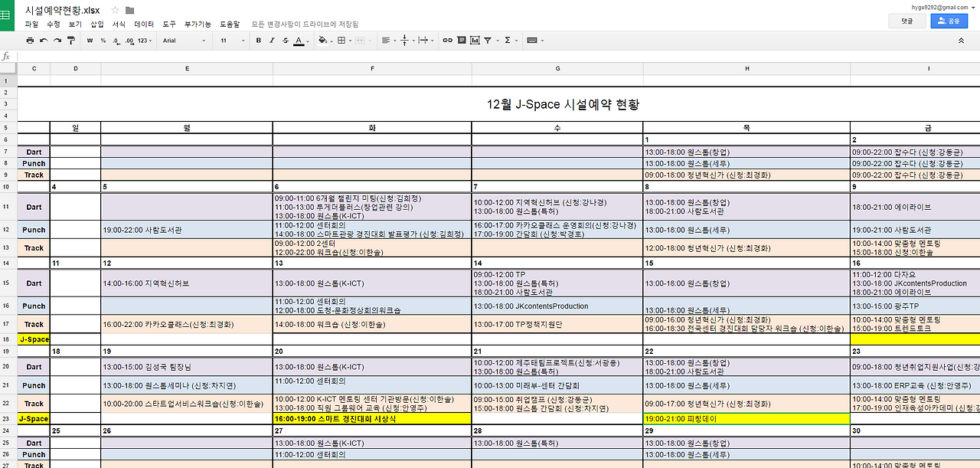Screen dimensions: 980x468
Task: Open the 부가기능 menu
Action: pos(198,25)
